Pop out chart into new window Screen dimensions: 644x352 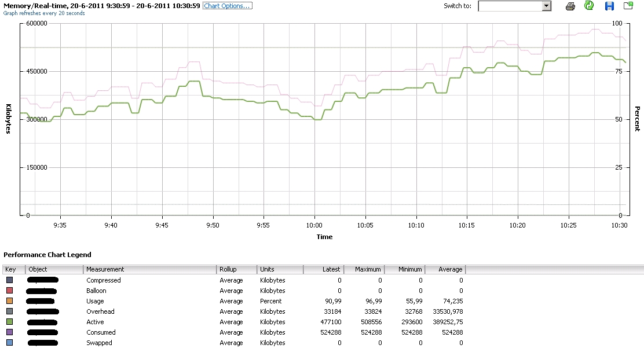click(628, 6)
